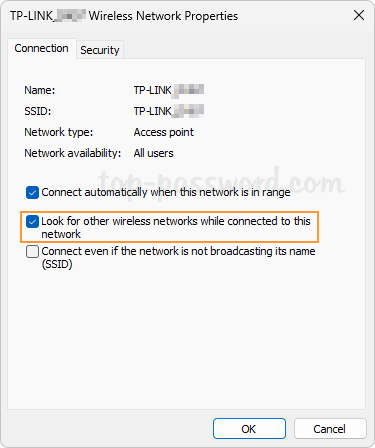
Task: Click the Name field label
Action: (x=40, y=90)
